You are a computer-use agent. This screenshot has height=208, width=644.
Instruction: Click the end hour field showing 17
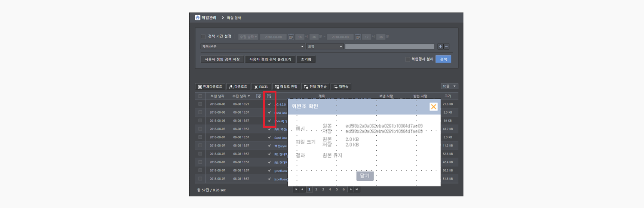click(367, 37)
